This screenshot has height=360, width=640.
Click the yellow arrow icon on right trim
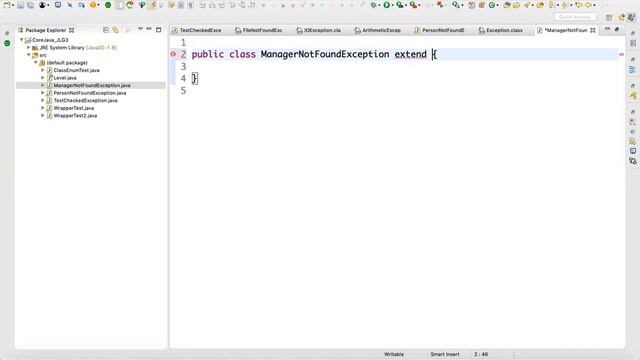[x=633, y=96]
